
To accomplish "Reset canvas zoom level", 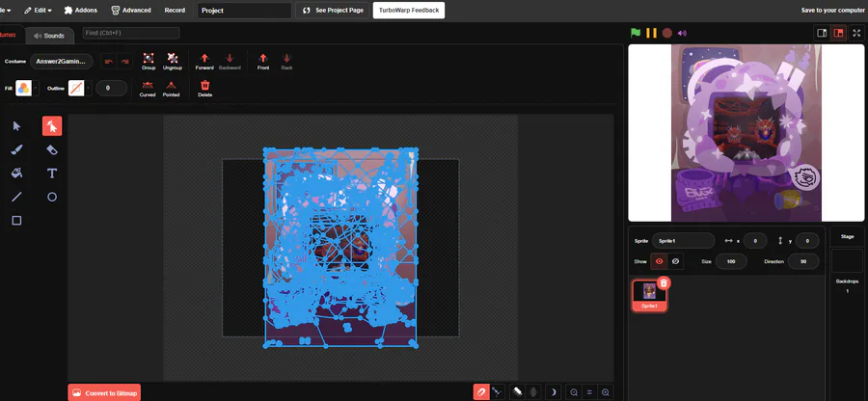I will (589, 392).
